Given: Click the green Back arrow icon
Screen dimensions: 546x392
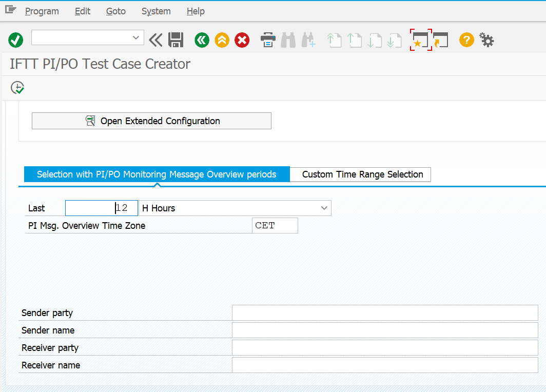Looking at the screenshot, I should tap(202, 40).
